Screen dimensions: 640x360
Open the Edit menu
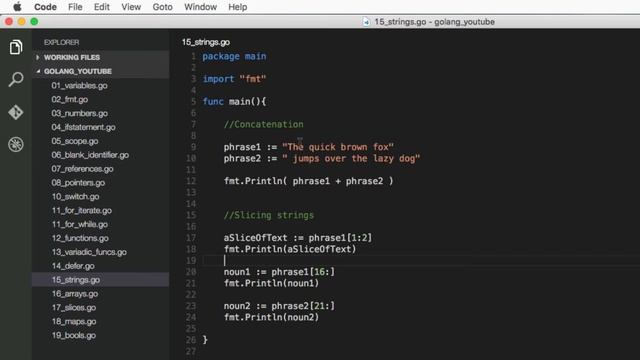point(102,7)
